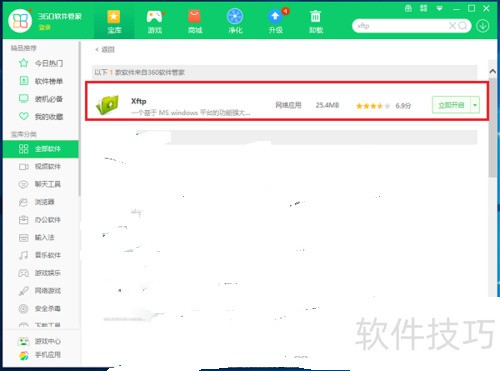Open 软件榜单 rankings in sidebar
Image resolution: width=500 pixels, height=371 pixels.
click(x=41, y=81)
